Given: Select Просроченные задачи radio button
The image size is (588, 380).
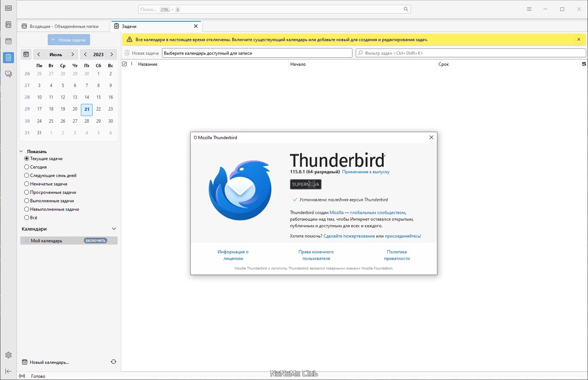Looking at the screenshot, I should [26, 192].
